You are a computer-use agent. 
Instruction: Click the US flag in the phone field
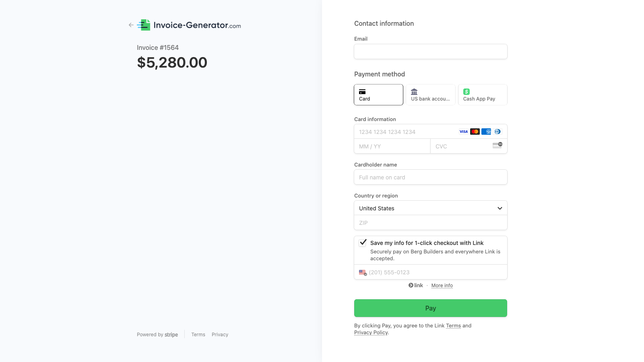click(362, 272)
